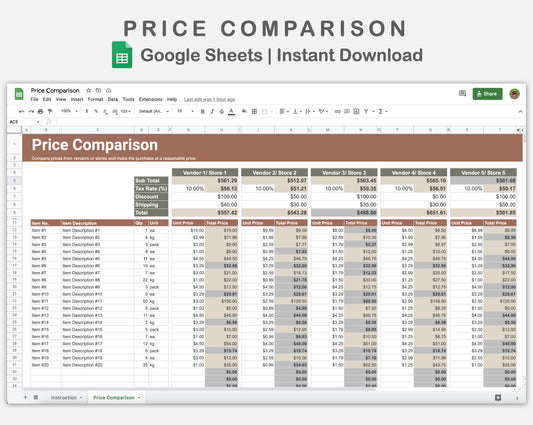Open the font size dropdown
Image resolution: width=533 pixels, height=425 pixels.
coord(186,111)
